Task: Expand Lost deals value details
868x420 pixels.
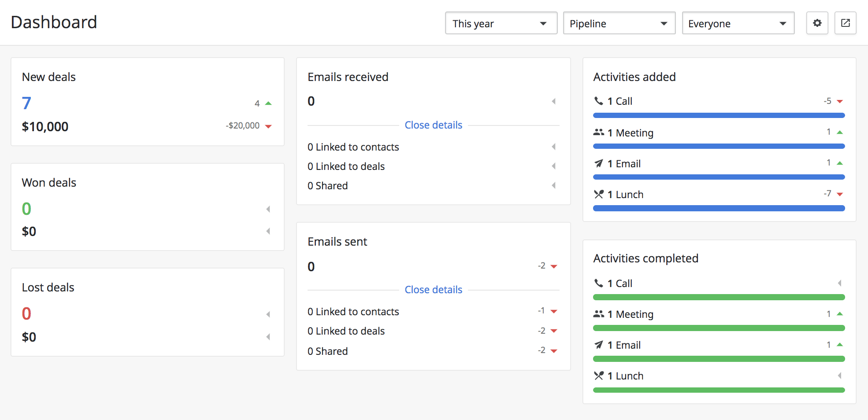Action: pos(268,337)
